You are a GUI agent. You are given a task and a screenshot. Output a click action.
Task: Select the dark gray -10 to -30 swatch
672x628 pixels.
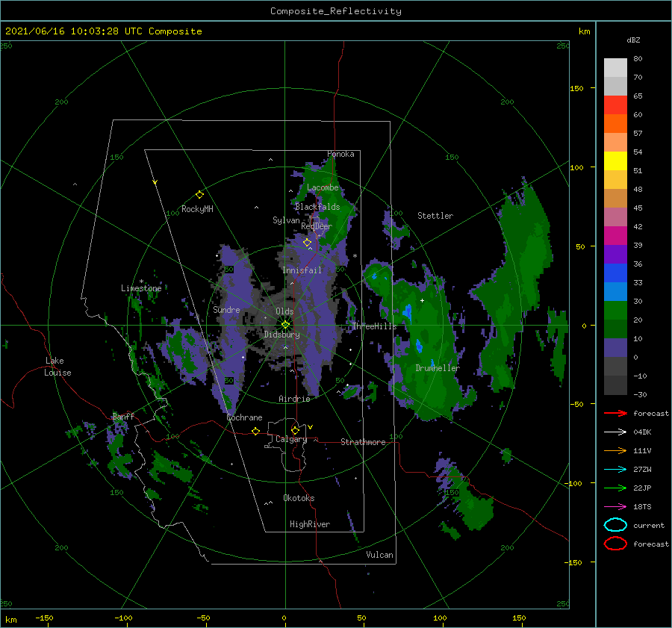tap(615, 385)
